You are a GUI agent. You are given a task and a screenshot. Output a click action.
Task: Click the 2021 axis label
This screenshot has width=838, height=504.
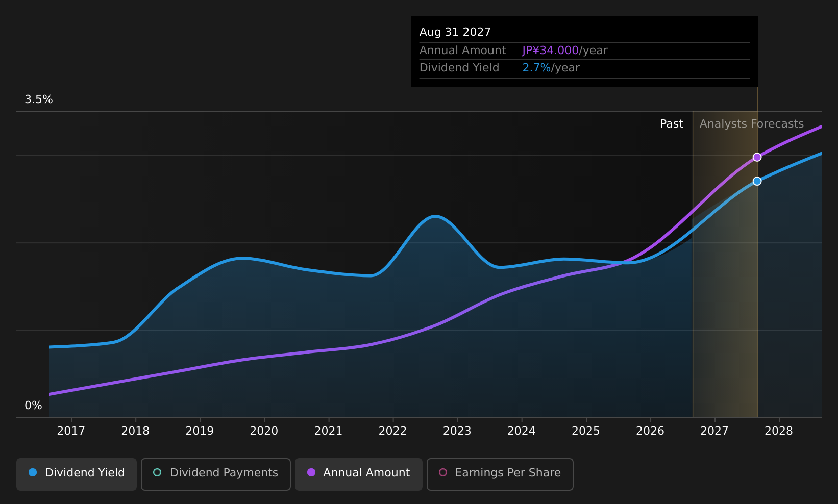[328, 431]
